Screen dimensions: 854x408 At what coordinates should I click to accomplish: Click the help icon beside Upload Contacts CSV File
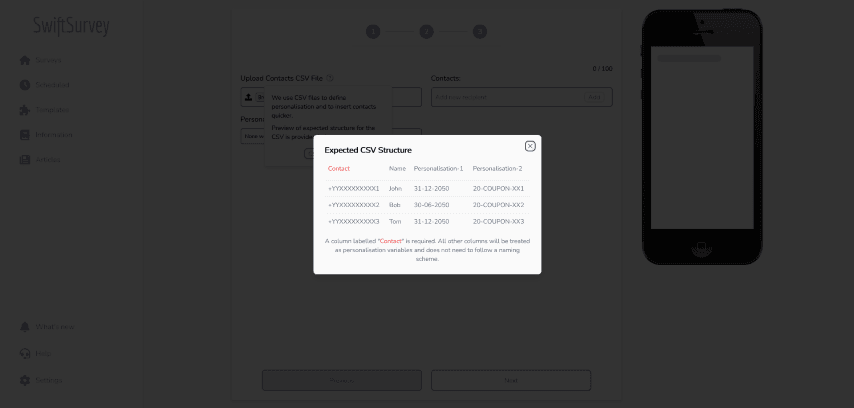[x=330, y=78]
